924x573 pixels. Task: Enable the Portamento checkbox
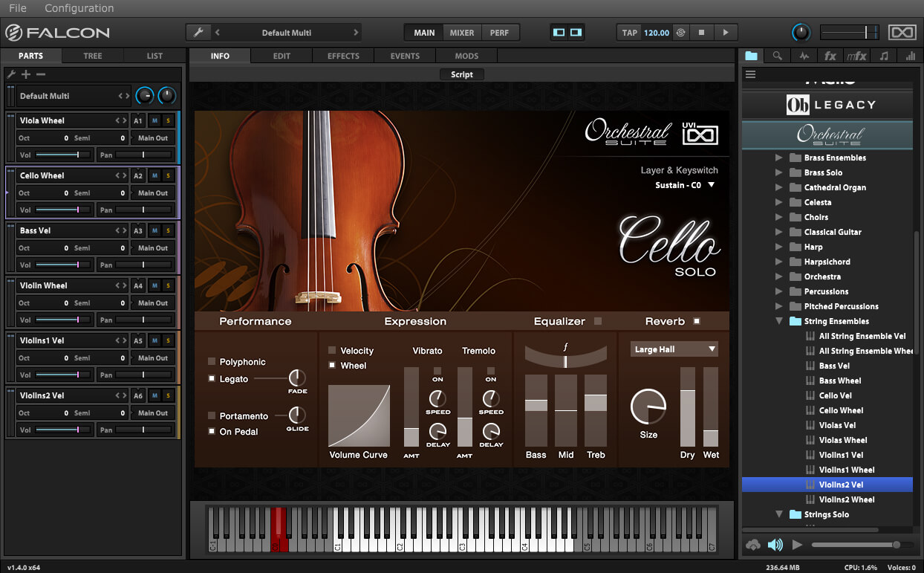click(212, 416)
